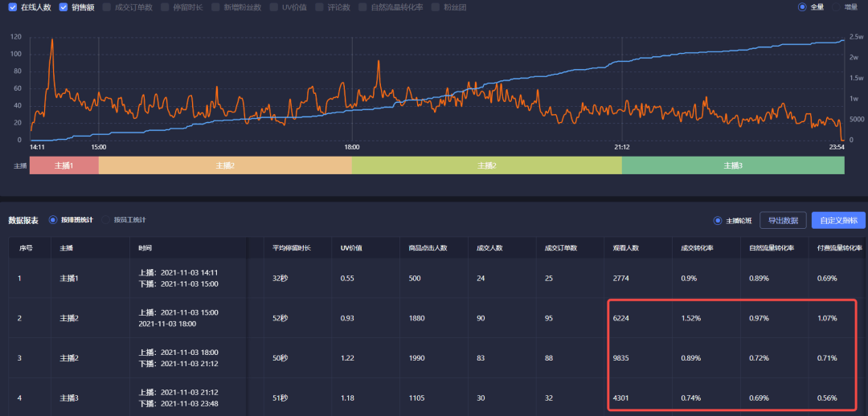This screenshot has width=868, height=416.
Task: Click the 4301 viewers cell
Action: point(620,398)
